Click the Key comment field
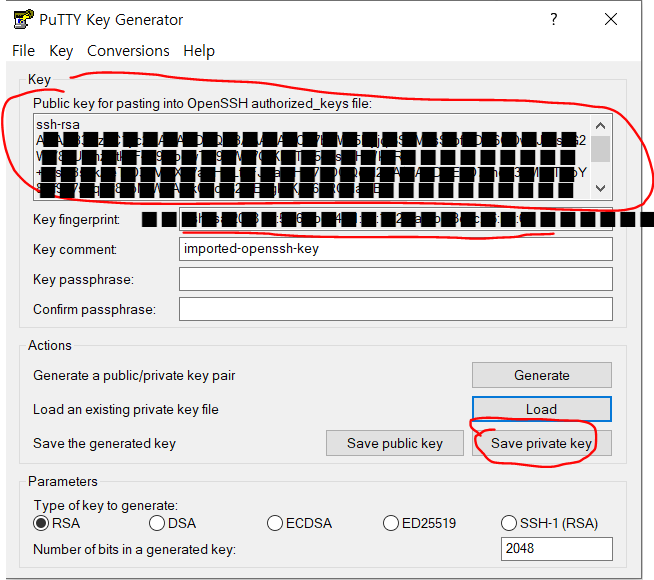The width and height of the screenshot is (654, 580). [395, 249]
